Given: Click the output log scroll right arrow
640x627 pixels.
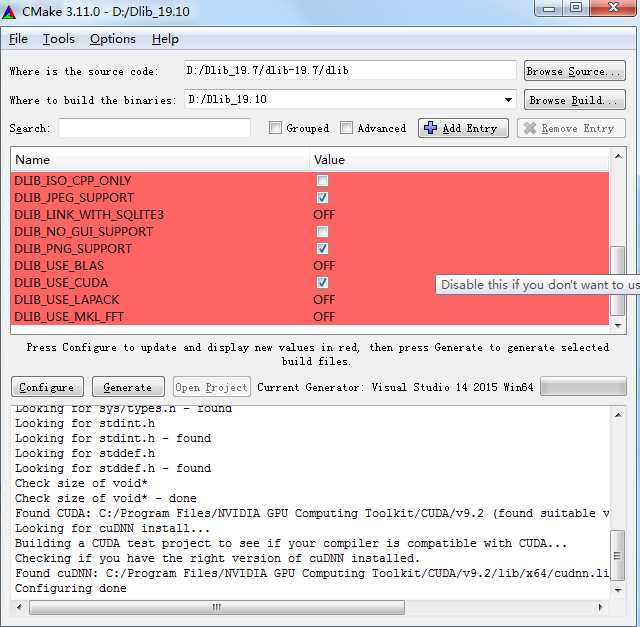Looking at the screenshot, I should click(600, 607).
